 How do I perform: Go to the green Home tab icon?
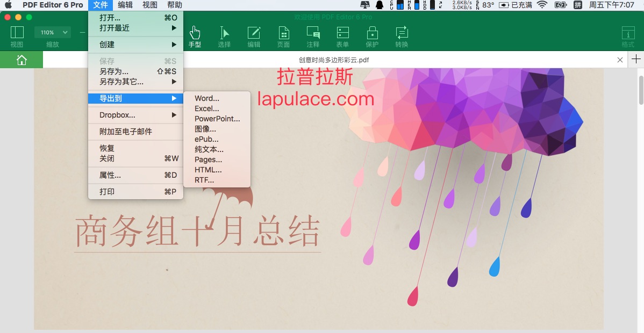(x=22, y=60)
